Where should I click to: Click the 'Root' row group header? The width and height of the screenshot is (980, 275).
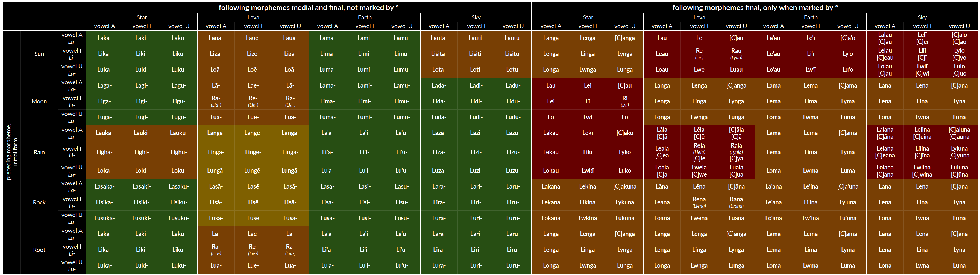coord(39,250)
